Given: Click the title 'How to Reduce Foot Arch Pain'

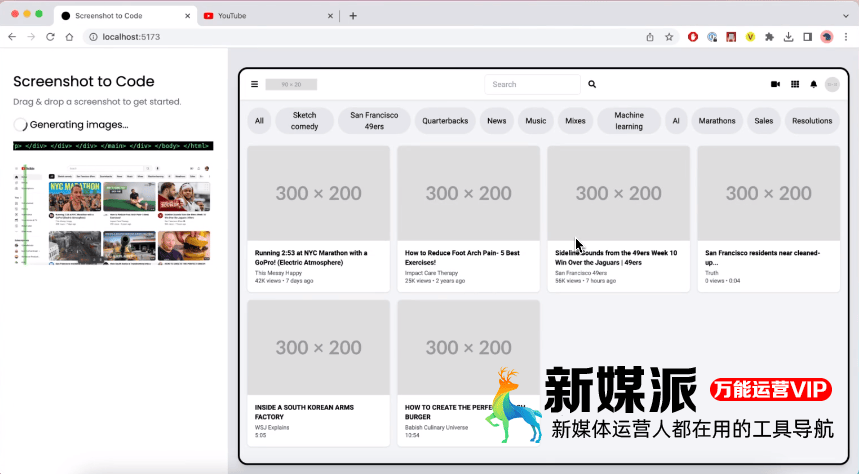Looking at the screenshot, I should tap(462, 258).
